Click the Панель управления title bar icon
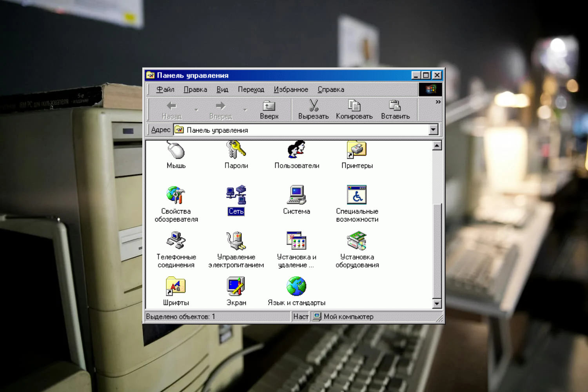The image size is (588, 392). tap(150, 75)
